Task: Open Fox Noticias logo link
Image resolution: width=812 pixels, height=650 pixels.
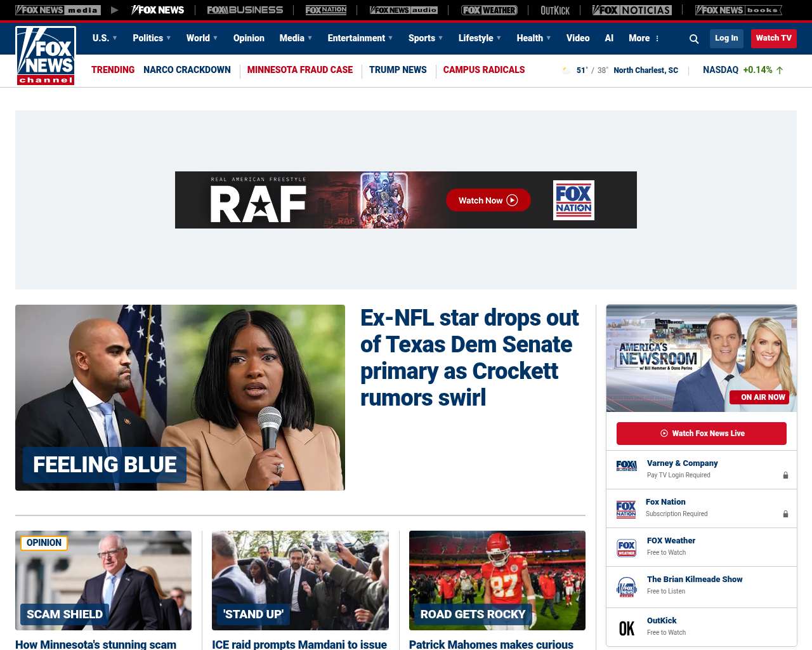Action: (x=632, y=10)
